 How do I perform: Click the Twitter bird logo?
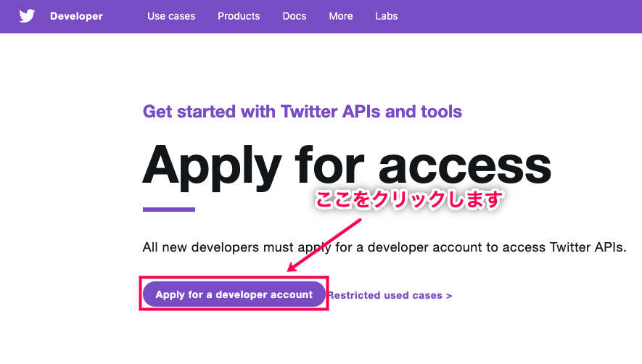27,16
